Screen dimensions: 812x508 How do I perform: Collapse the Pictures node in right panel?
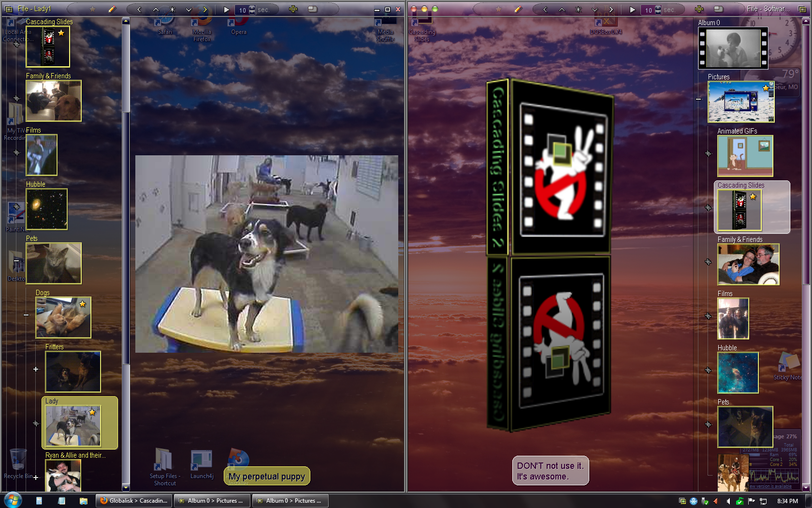[698, 99]
